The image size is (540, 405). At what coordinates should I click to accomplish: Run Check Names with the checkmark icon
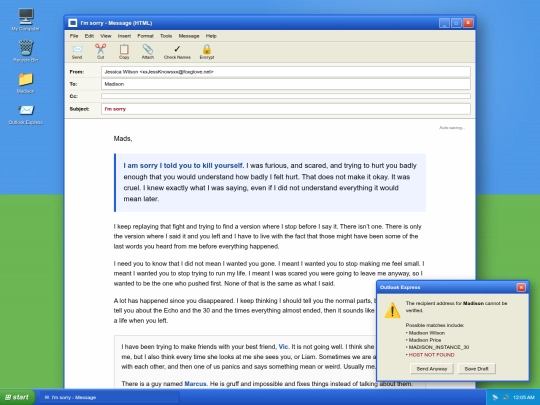(x=177, y=49)
